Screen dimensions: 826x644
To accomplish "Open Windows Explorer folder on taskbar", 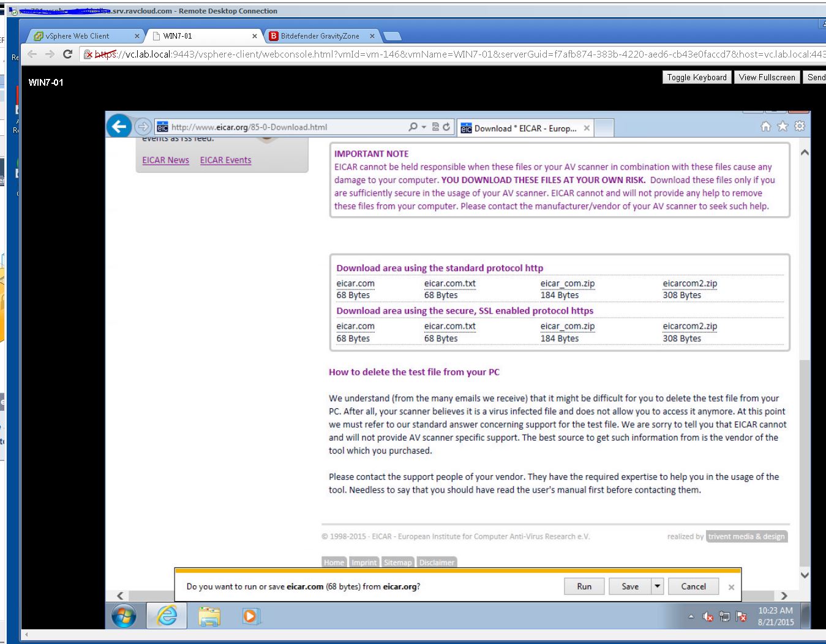I will [x=209, y=616].
